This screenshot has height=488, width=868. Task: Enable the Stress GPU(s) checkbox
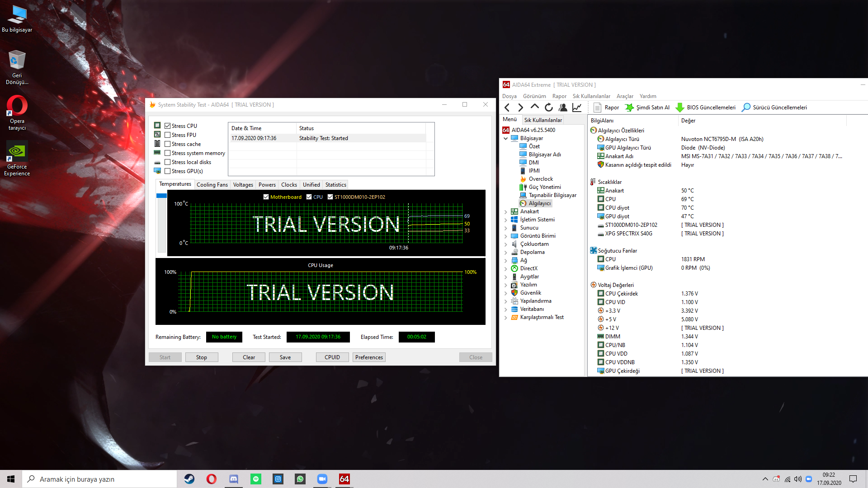168,171
